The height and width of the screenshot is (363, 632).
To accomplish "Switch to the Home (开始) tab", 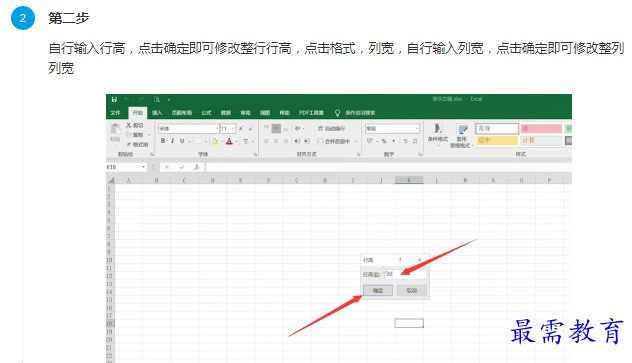I will [137, 113].
